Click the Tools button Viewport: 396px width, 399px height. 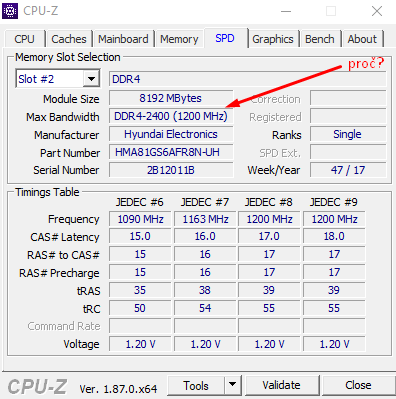(196, 386)
